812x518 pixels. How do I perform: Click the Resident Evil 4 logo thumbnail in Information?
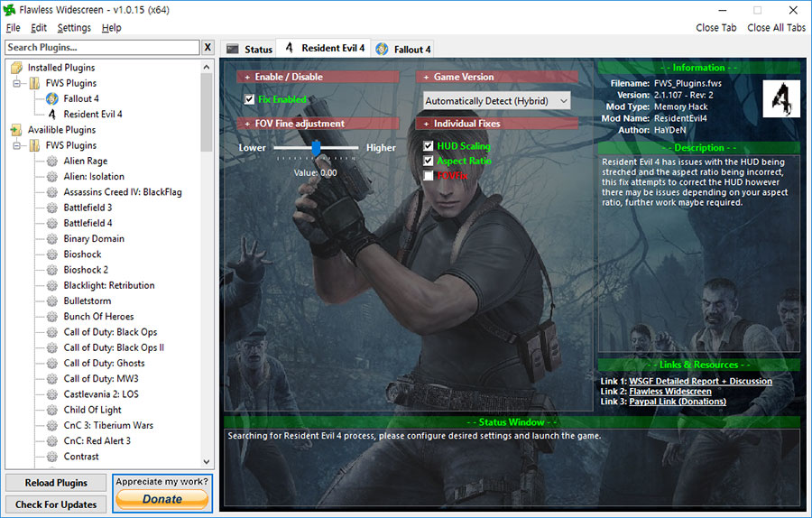(781, 98)
